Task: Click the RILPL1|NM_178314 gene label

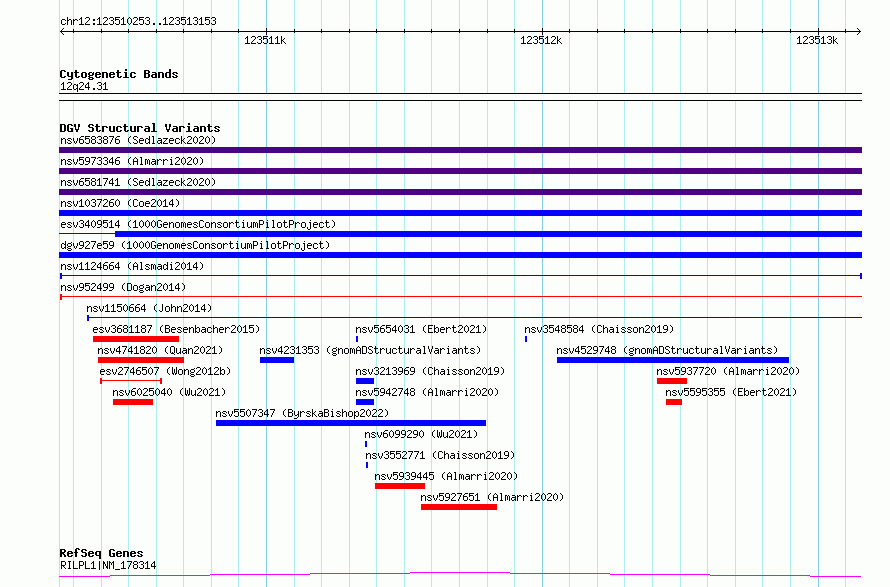Action: coord(108,565)
